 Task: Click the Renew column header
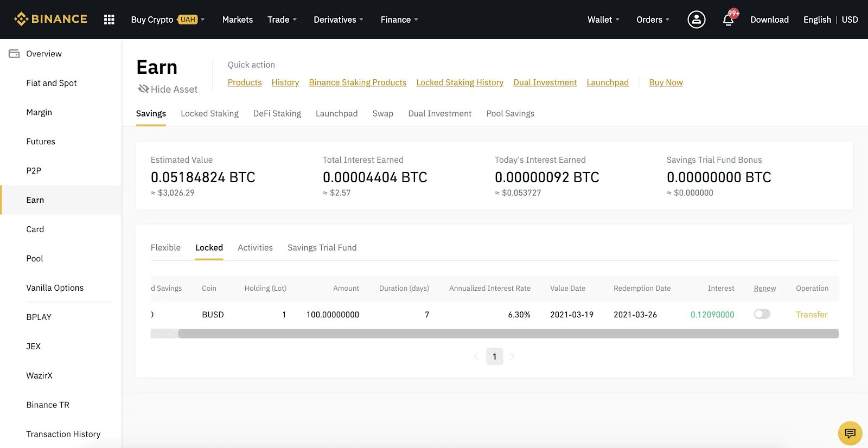coord(765,288)
